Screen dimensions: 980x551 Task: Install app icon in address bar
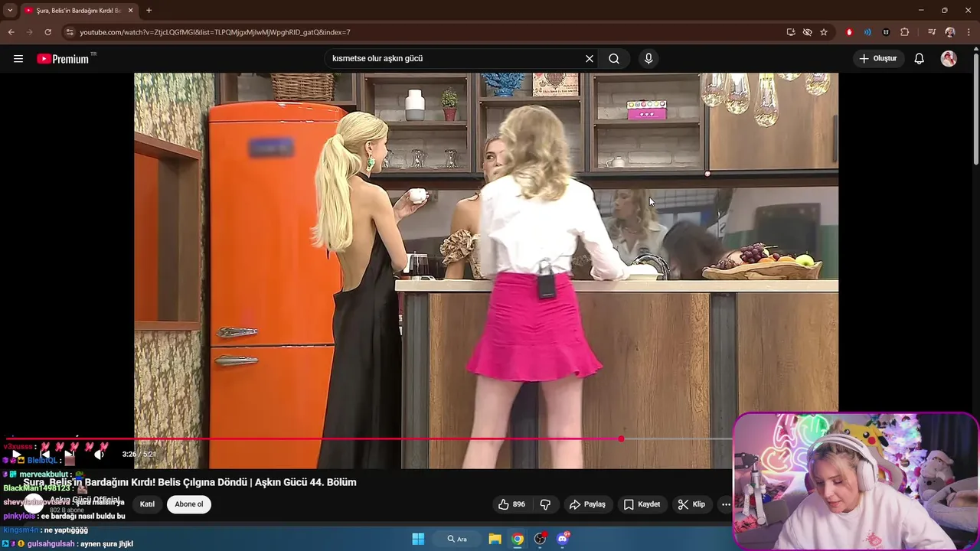(x=791, y=32)
